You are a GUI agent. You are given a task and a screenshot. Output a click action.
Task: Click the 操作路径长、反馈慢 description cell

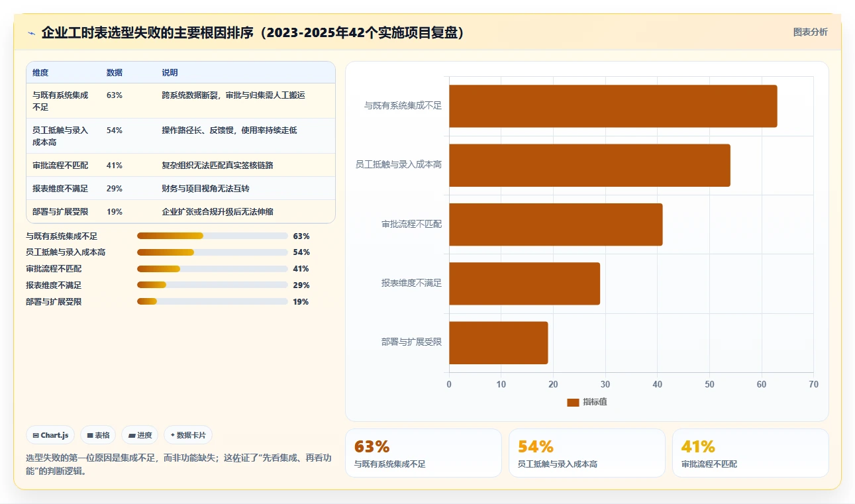pos(230,130)
